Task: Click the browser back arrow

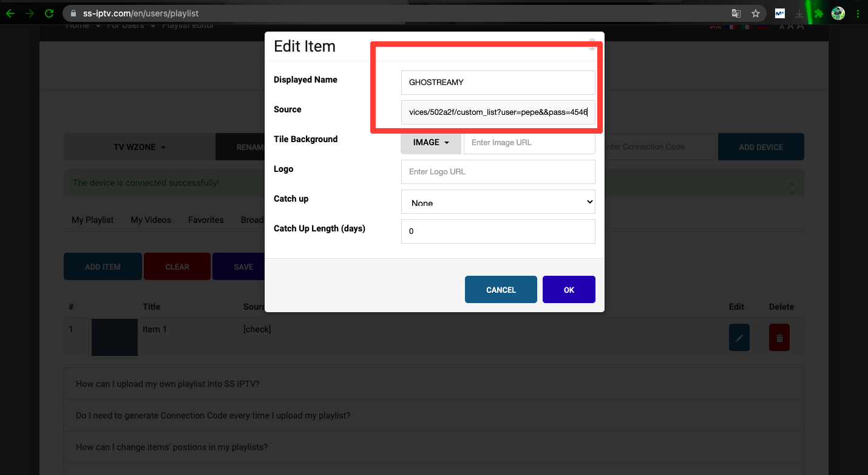Action: [10, 13]
